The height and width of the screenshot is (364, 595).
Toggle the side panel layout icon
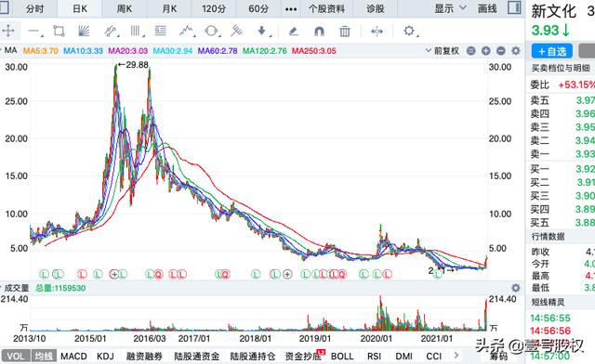[x=514, y=7]
